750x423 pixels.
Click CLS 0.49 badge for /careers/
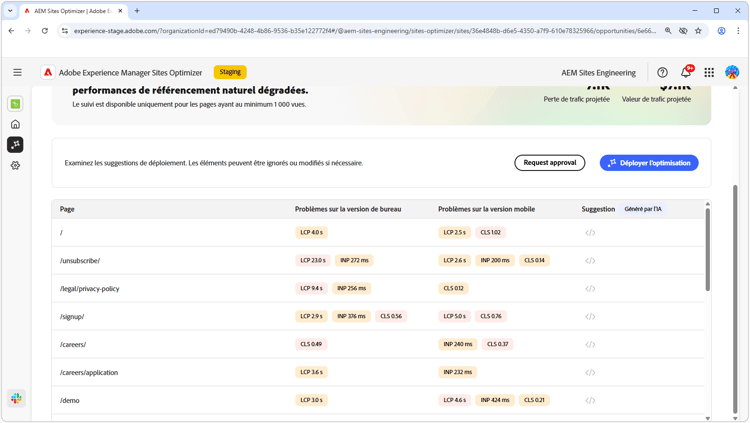tap(311, 344)
